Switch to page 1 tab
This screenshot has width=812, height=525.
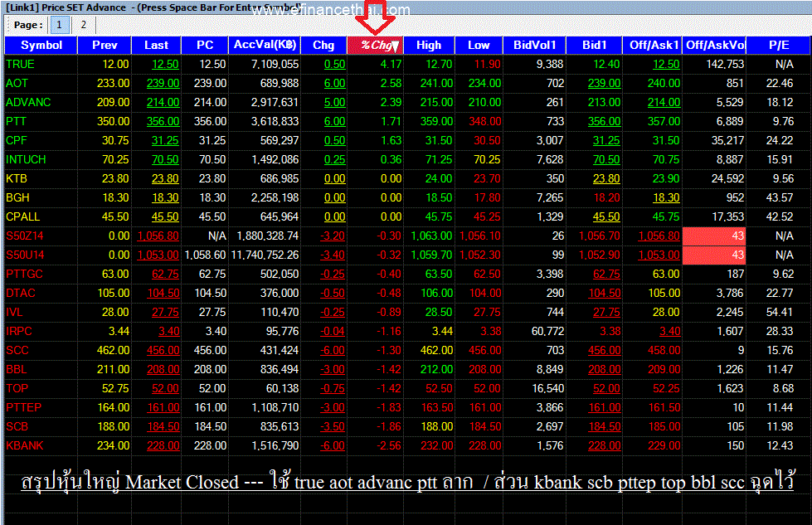59,24
